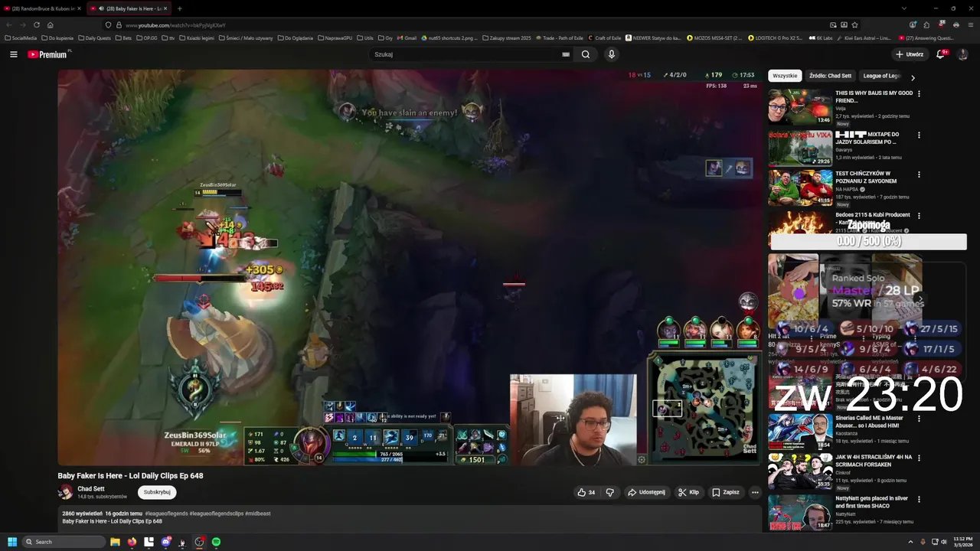The height and width of the screenshot is (551, 980).
Task: Reload the page in Firefox
Action: pos(36,24)
